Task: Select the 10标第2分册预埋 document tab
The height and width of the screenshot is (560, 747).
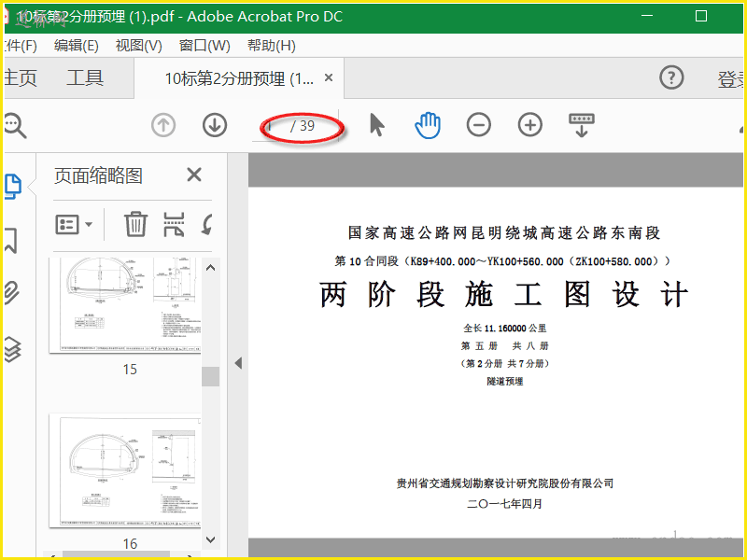Action: tap(239, 78)
